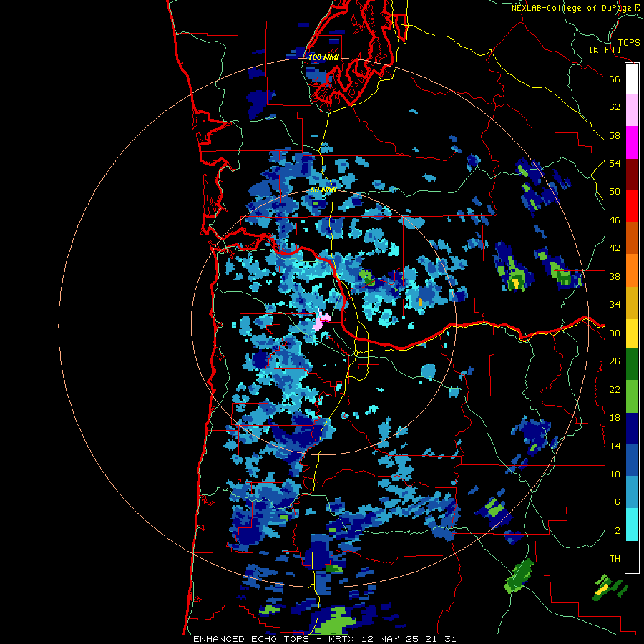The height and width of the screenshot is (644, 644).
Task: Select the bright red legend swatch
Action: (x=632, y=206)
